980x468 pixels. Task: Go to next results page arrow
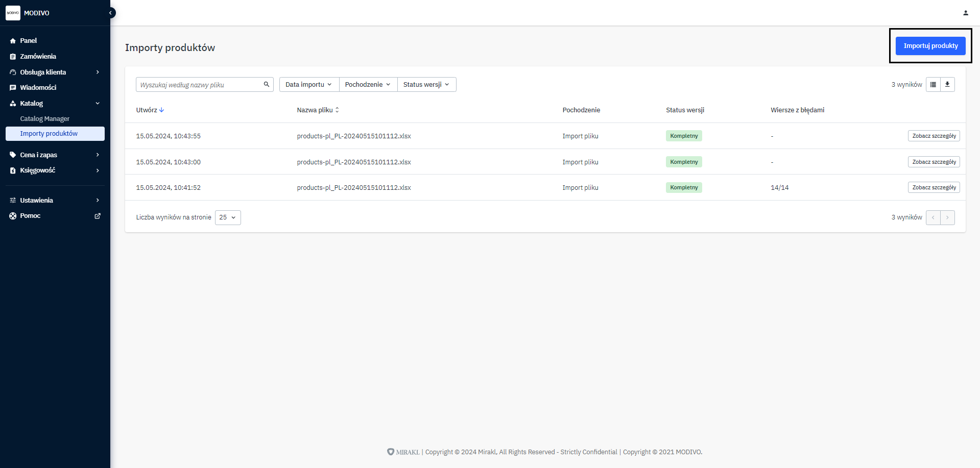point(947,217)
